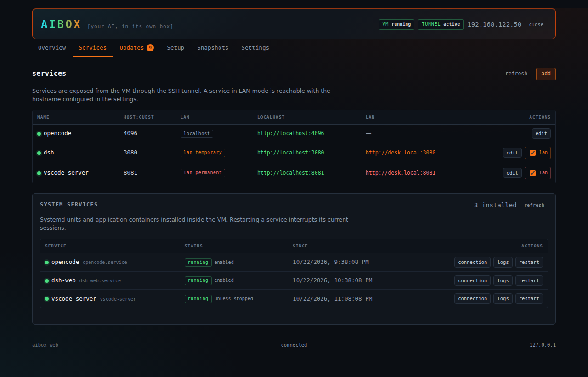This screenshot has height=377, width=588.
Task: View logs for vscode-server system service
Action: tap(503, 298)
